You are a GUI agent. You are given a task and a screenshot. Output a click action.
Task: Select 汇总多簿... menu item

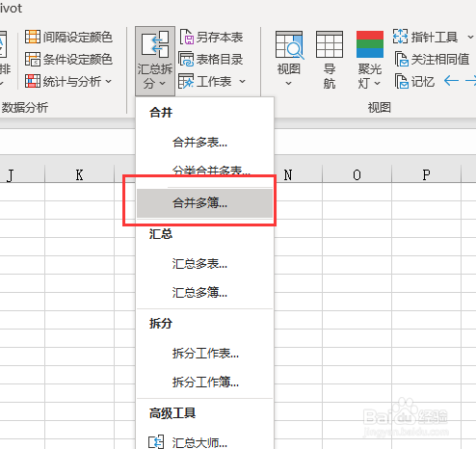tap(204, 292)
